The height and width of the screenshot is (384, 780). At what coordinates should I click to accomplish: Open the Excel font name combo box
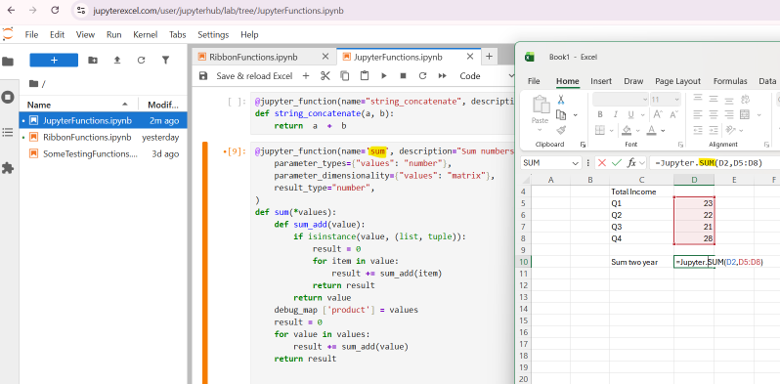pyautogui.click(x=621, y=99)
